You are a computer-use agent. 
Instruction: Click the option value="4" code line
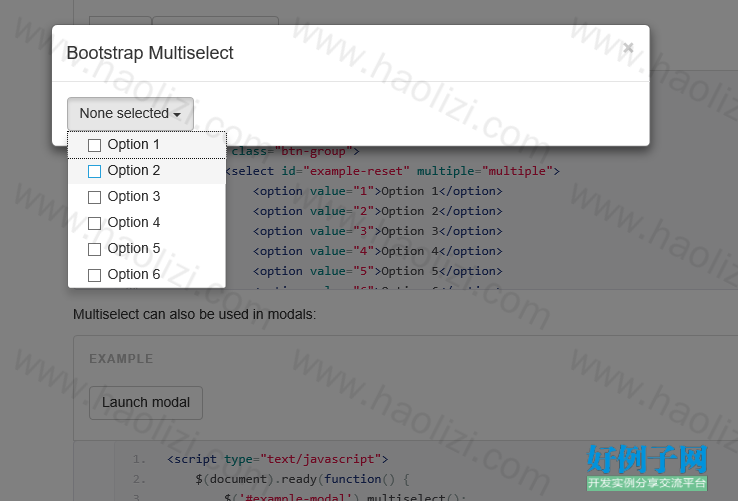click(x=377, y=251)
